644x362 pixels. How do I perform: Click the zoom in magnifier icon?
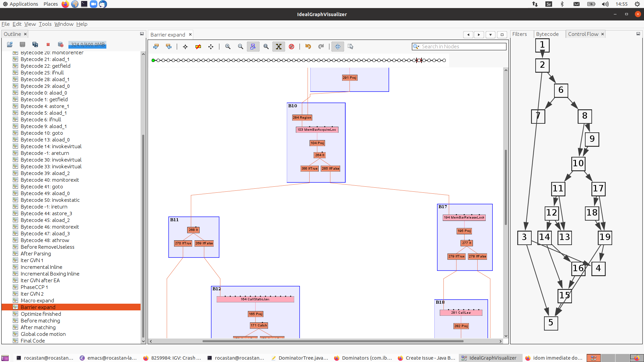[228, 47]
